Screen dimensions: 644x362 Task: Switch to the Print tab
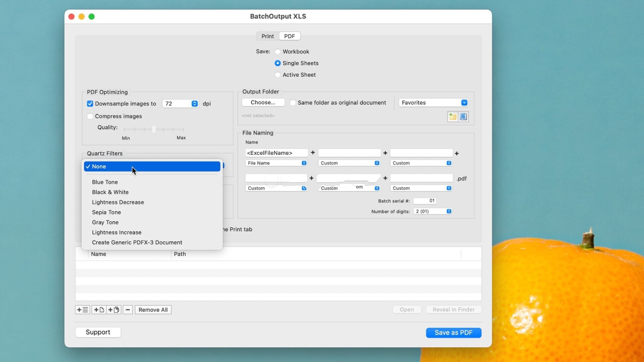(268, 36)
